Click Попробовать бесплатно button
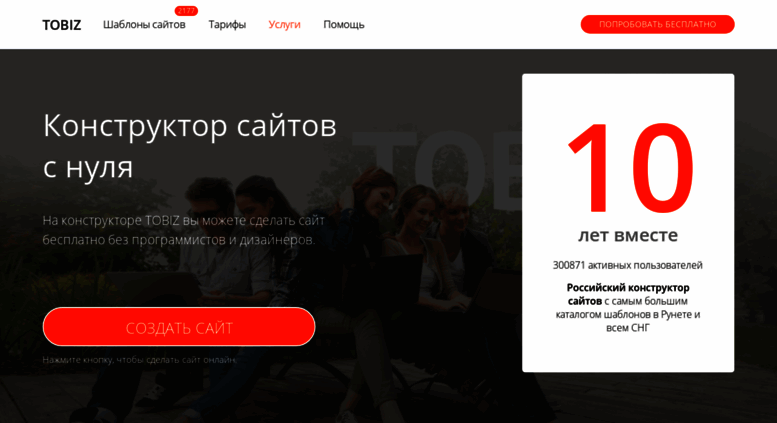The width and height of the screenshot is (777, 423). pos(657,24)
